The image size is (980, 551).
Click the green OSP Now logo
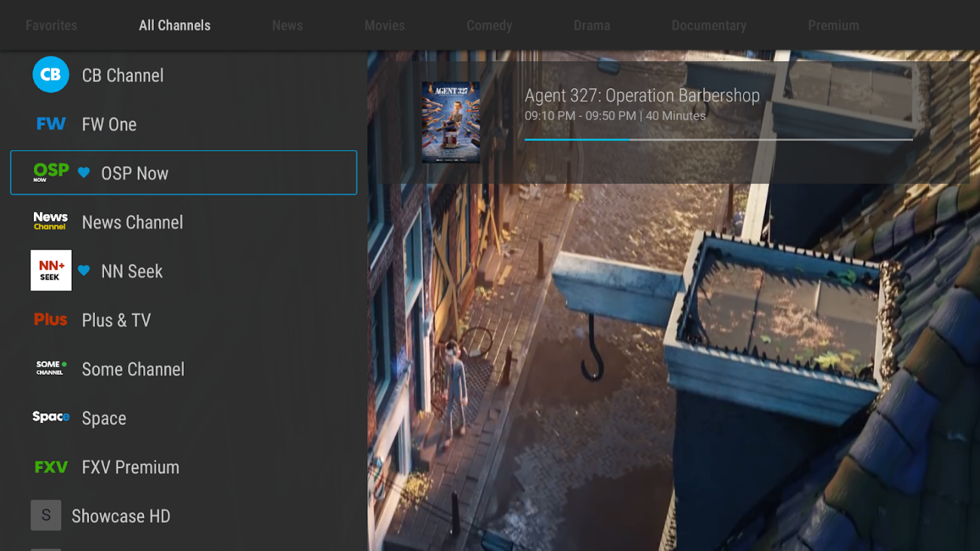coord(51,172)
